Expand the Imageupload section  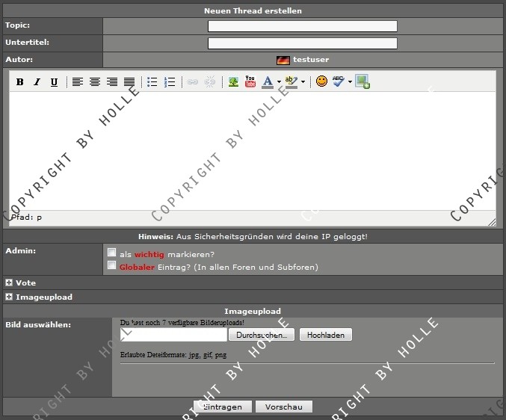click(x=9, y=297)
